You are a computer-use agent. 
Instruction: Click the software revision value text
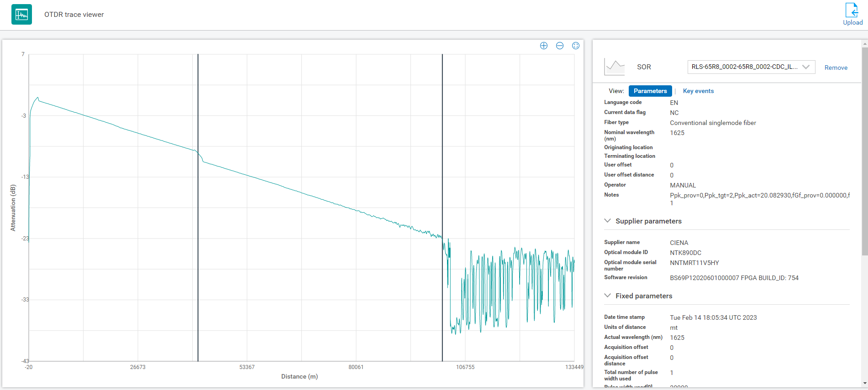[734, 278]
